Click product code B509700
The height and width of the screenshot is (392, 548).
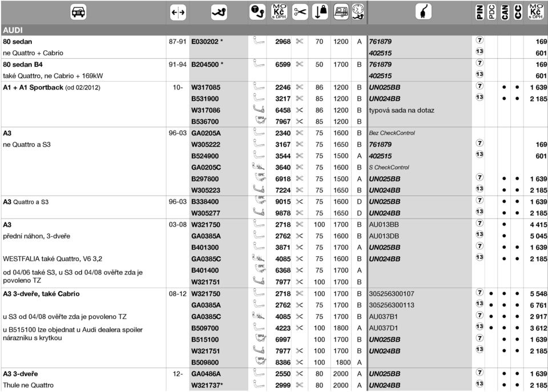click(205, 329)
